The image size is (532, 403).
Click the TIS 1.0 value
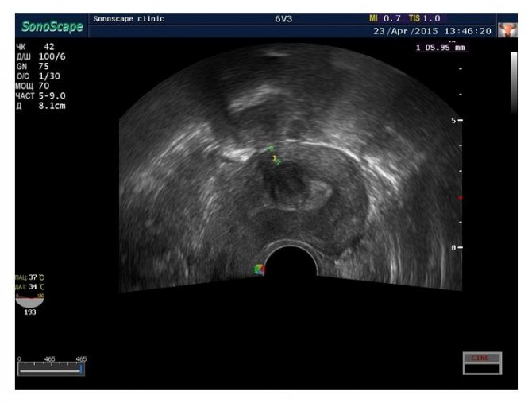(x=424, y=17)
